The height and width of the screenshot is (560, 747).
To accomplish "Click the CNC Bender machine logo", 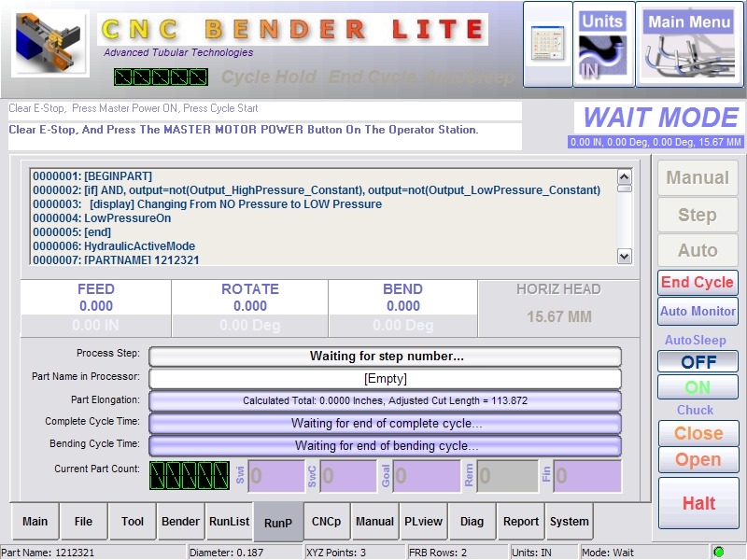I will tap(50, 43).
